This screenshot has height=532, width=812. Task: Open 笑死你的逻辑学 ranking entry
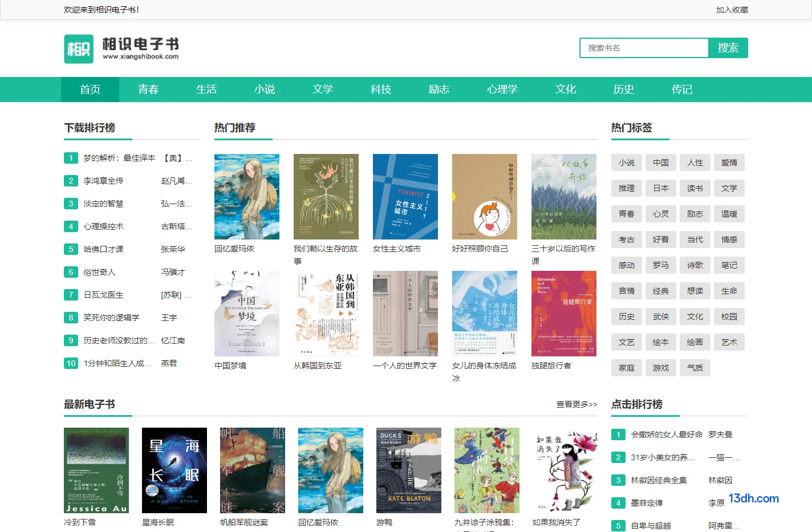111,318
